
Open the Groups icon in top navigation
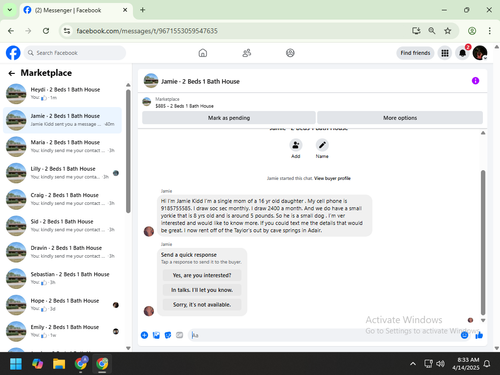pyautogui.click(x=290, y=53)
